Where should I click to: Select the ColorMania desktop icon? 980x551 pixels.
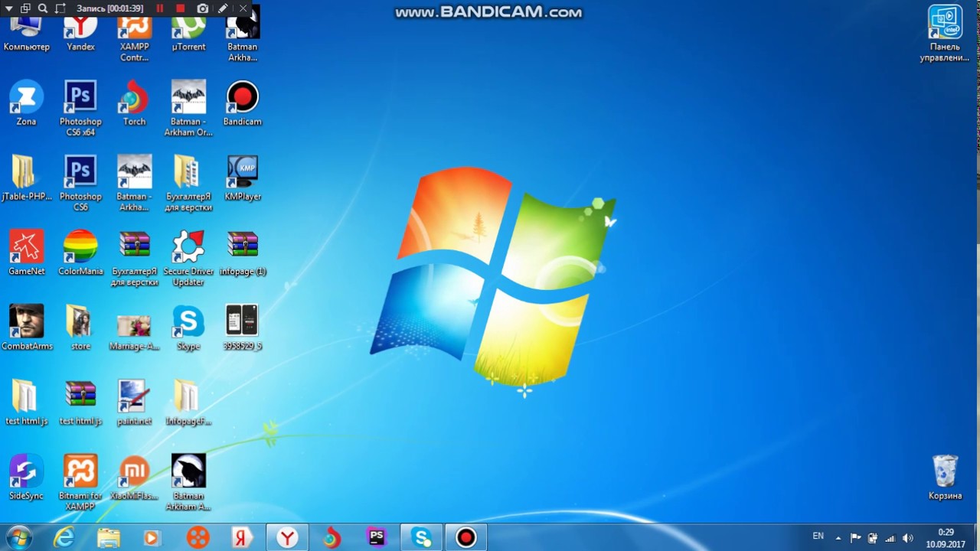(80, 253)
